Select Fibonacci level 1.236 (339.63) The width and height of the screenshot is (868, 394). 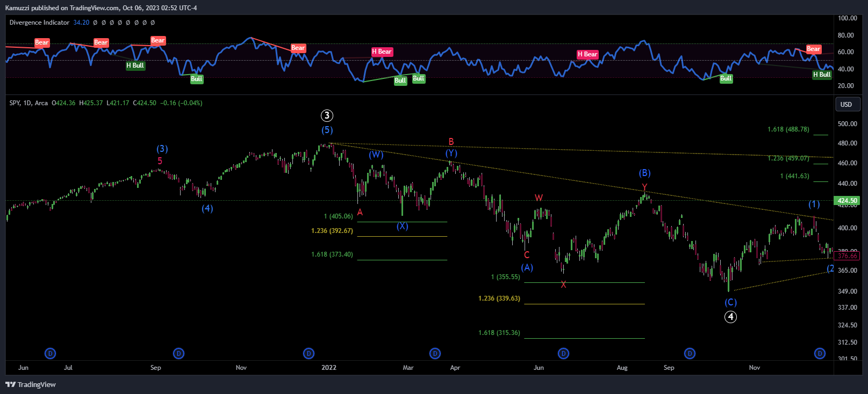click(x=499, y=298)
